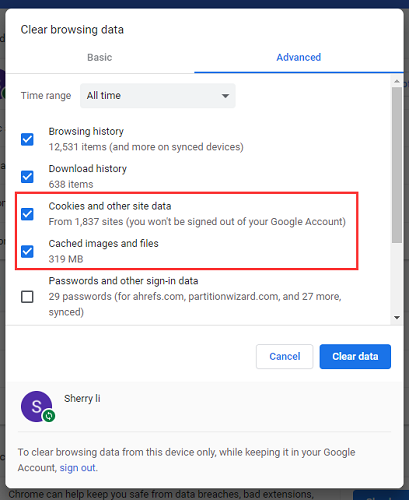Viewport: 409px width, 500px height.
Task: Click the Cookies and other site data label
Action: tap(110, 206)
